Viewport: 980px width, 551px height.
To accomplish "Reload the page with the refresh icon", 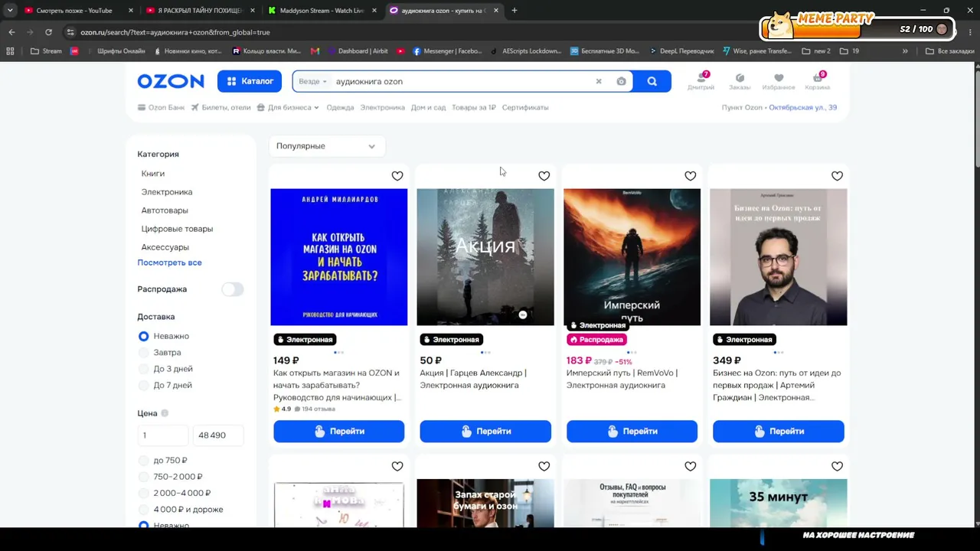I will point(48,32).
